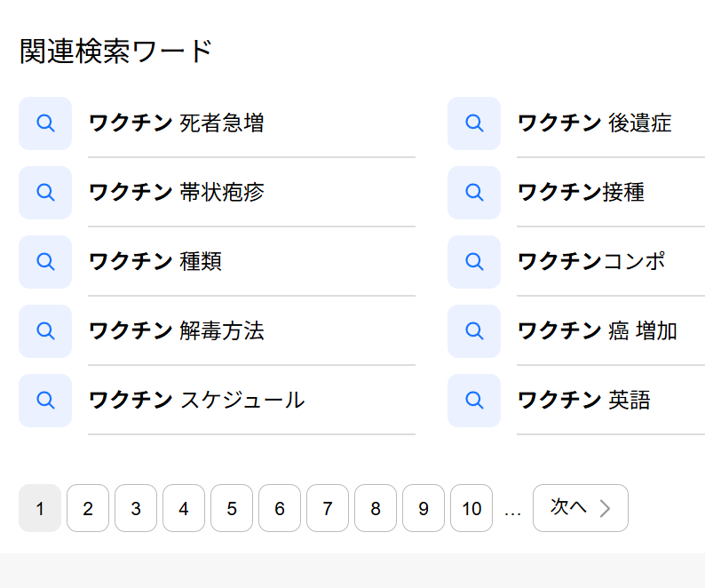This screenshot has width=705, height=588.
Task: Go to results page 2
Action: tap(88, 508)
